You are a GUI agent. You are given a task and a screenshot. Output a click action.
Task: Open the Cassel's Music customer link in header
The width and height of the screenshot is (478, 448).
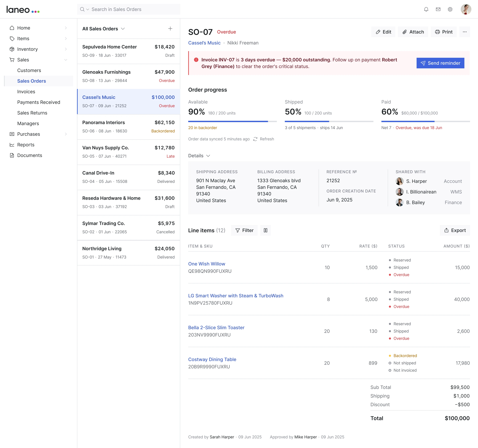[204, 43]
